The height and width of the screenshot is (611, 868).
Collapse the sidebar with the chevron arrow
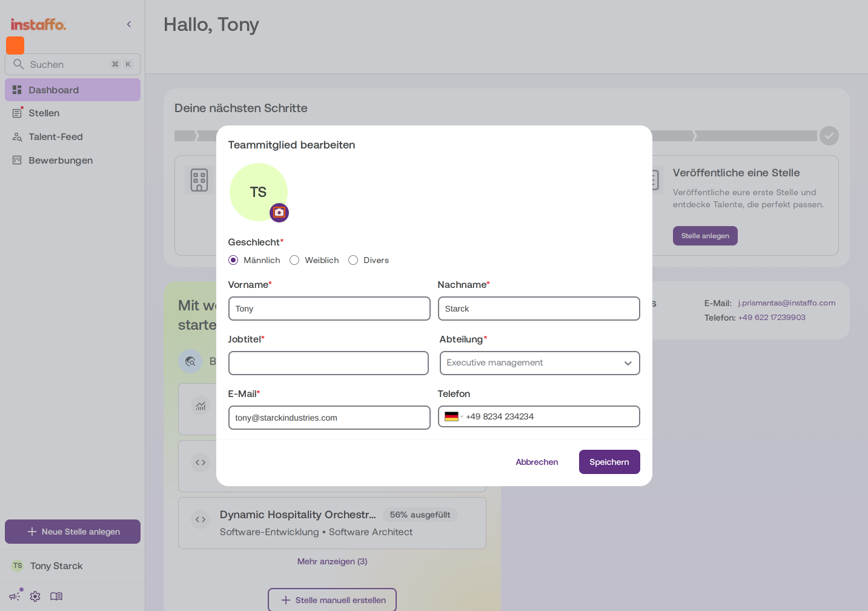(x=129, y=24)
